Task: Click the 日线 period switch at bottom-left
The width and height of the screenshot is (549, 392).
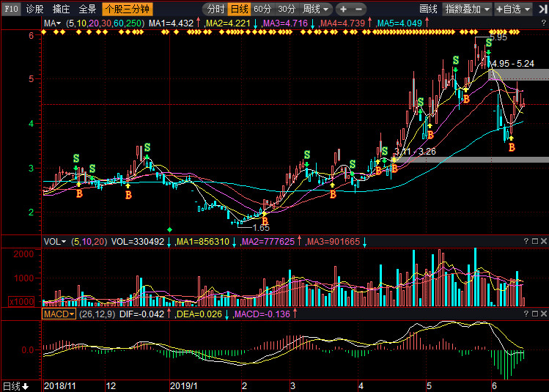Action: pos(15,385)
